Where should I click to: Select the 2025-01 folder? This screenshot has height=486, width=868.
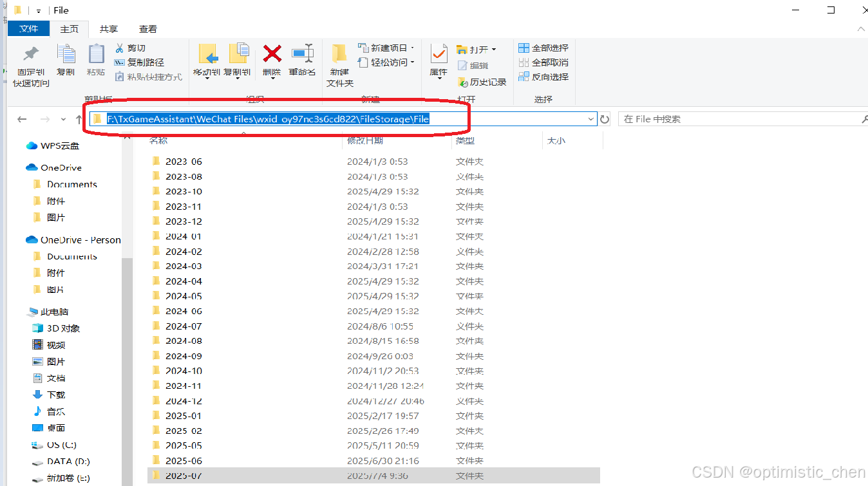coord(373,416)
